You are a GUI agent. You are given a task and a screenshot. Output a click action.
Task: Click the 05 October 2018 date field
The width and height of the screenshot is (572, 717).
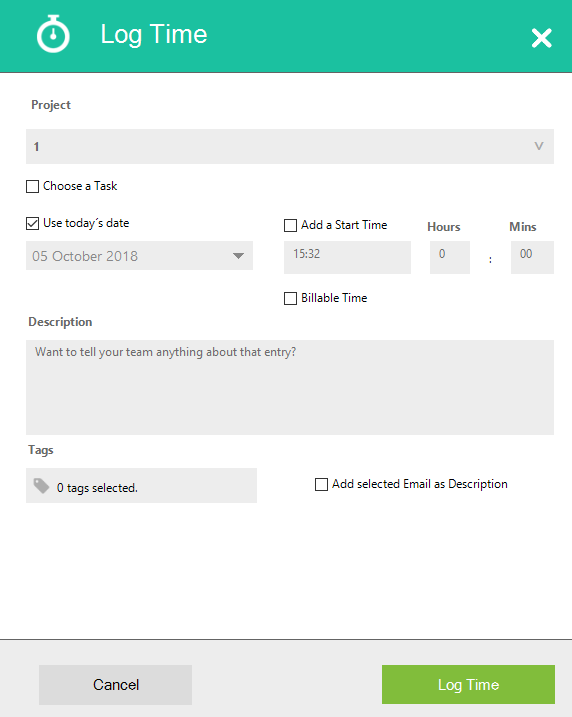point(139,256)
